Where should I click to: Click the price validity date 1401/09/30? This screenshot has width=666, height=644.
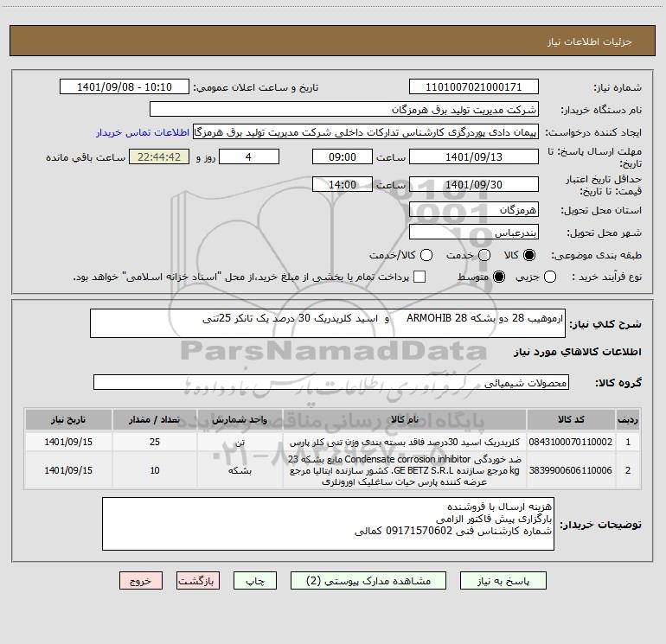click(x=474, y=184)
